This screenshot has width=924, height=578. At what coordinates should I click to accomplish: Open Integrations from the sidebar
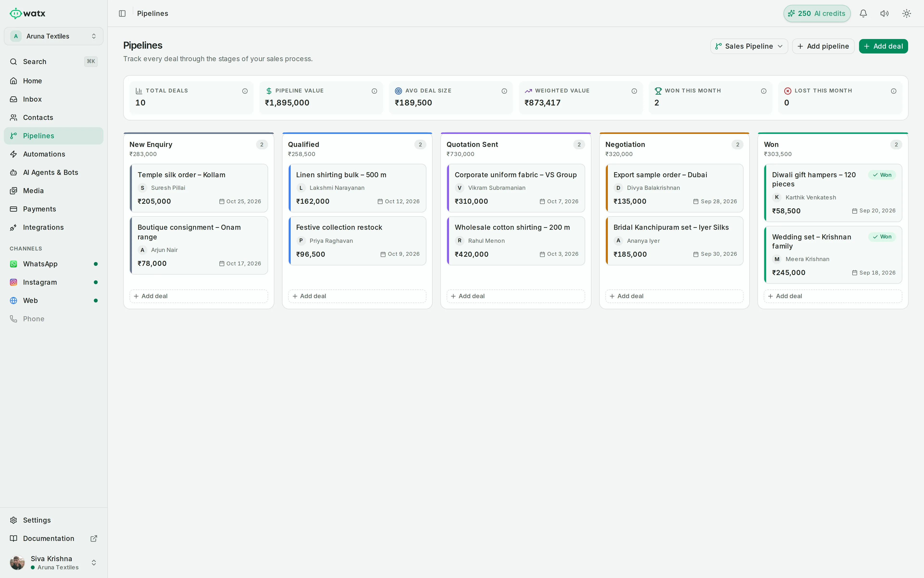pos(53,227)
